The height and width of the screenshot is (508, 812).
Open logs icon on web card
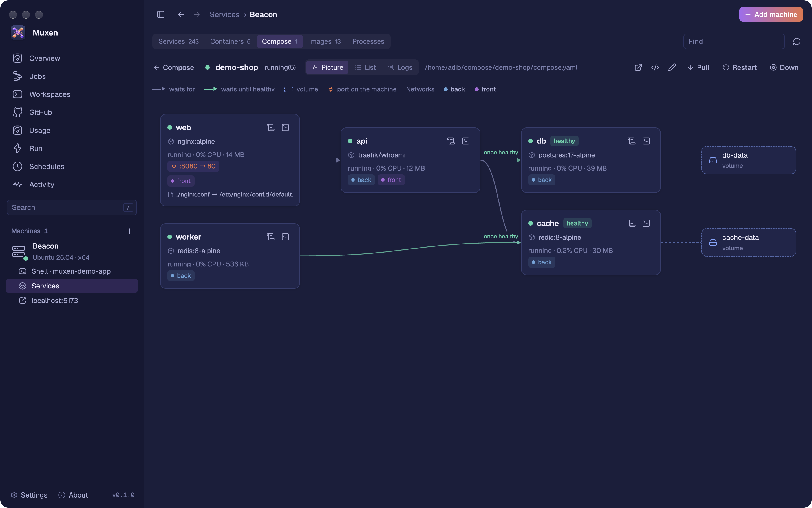pyautogui.click(x=270, y=127)
